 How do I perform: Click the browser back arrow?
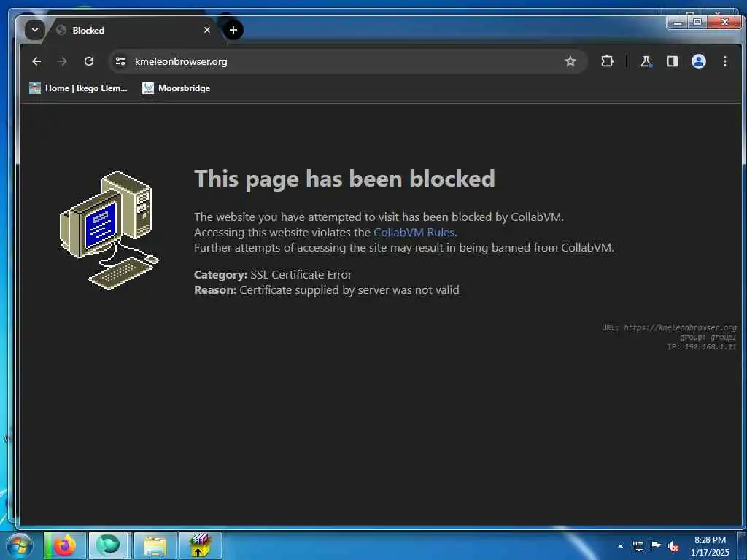(36, 61)
